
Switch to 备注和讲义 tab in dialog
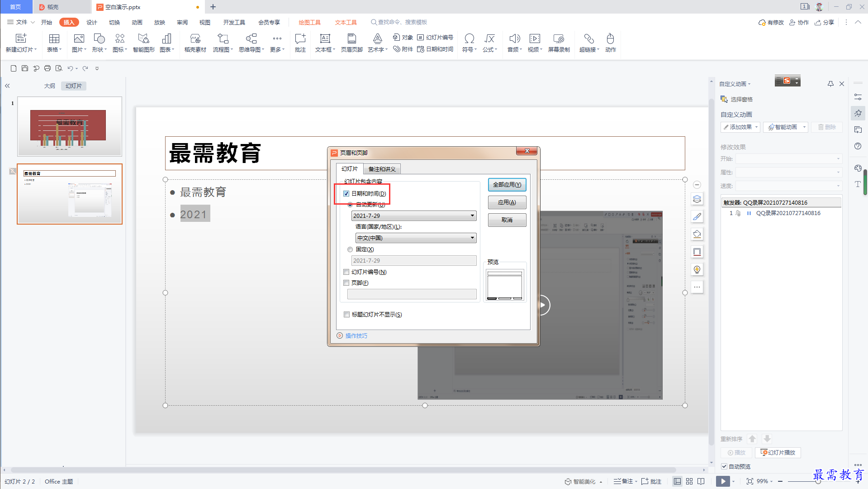(x=382, y=169)
